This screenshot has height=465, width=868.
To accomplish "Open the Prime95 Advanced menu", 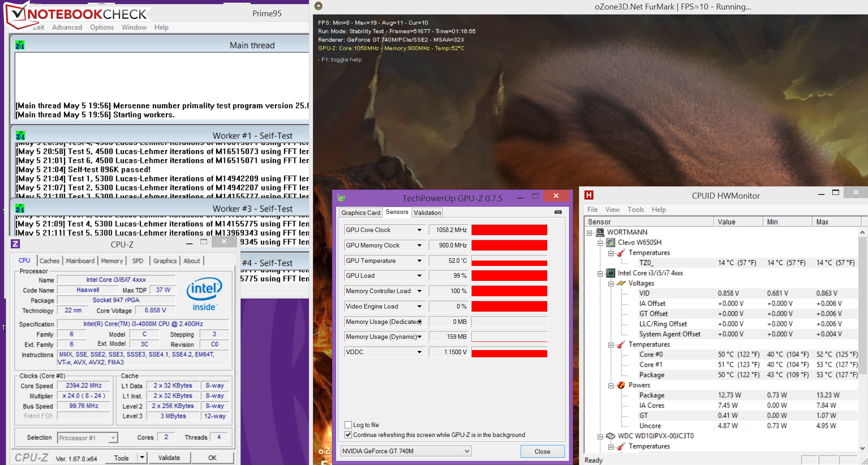I will pyautogui.click(x=67, y=27).
